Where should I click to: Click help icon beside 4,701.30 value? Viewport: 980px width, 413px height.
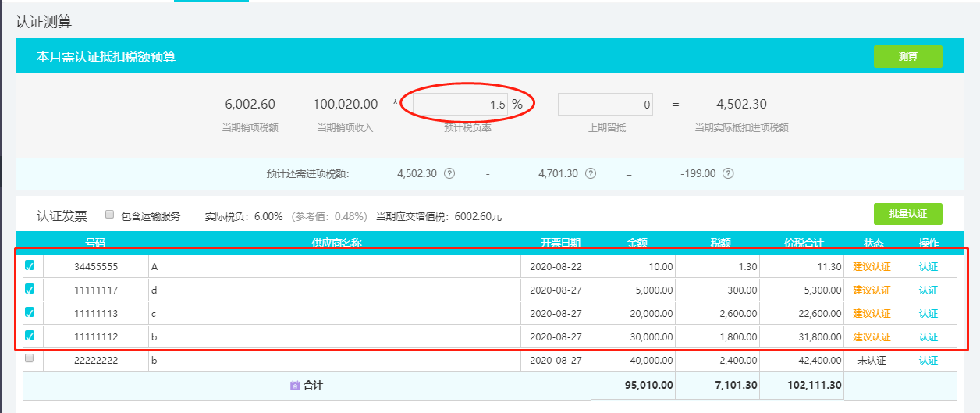(x=591, y=173)
